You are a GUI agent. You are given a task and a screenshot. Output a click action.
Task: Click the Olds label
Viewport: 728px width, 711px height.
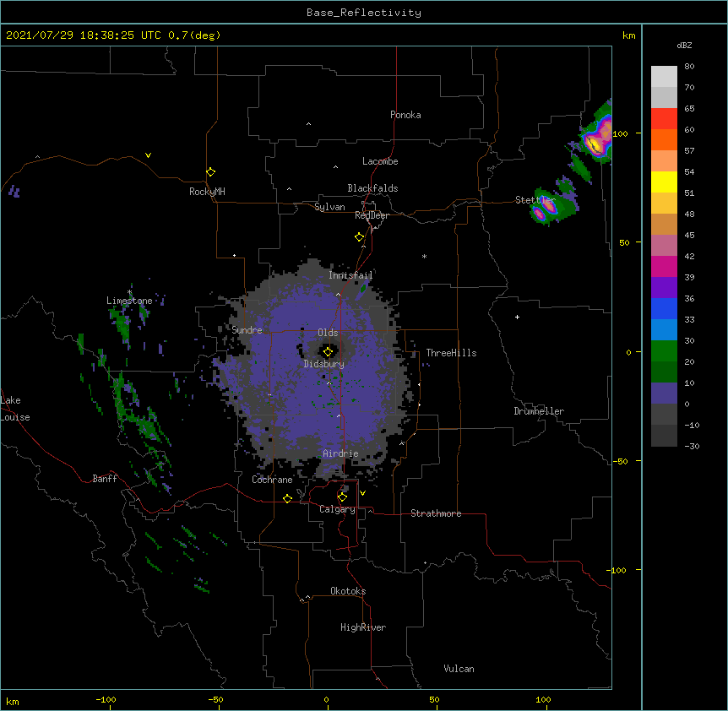point(328,333)
